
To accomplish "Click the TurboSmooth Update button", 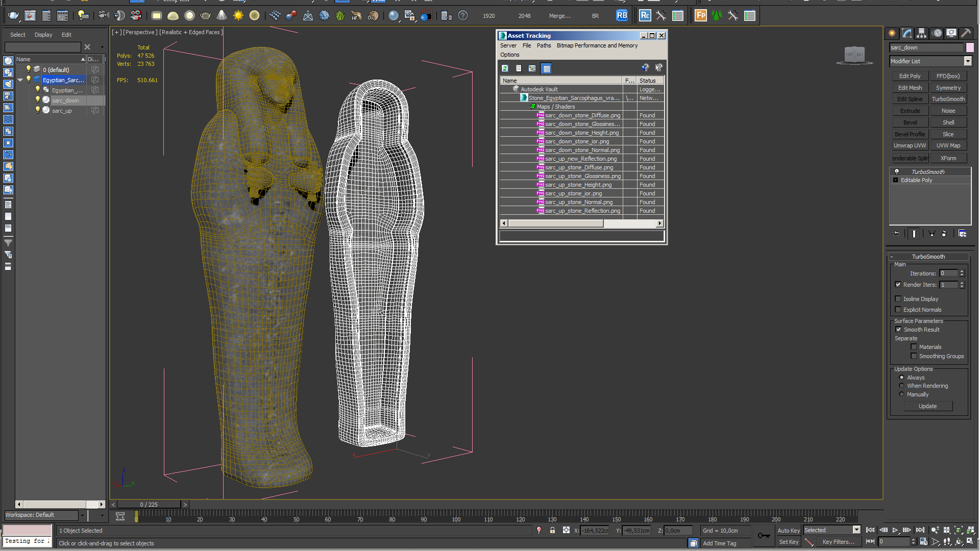I will 927,406.
